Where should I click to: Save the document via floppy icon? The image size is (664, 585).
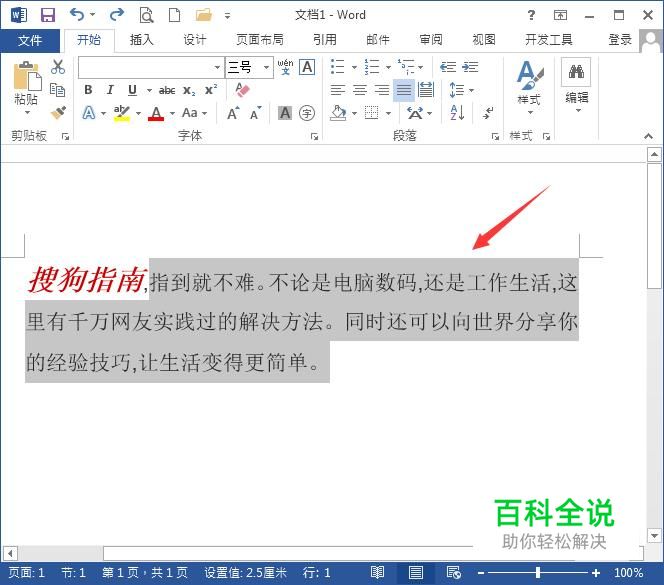(x=47, y=15)
